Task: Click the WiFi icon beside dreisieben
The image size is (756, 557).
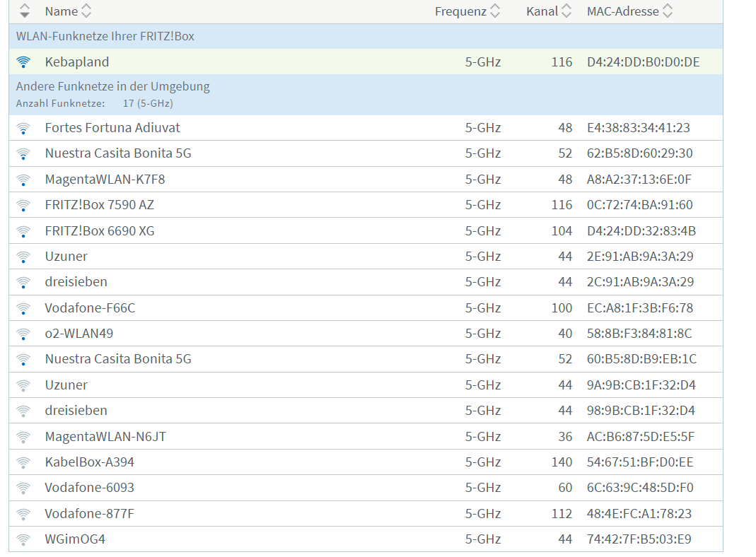Action: [x=23, y=281]
